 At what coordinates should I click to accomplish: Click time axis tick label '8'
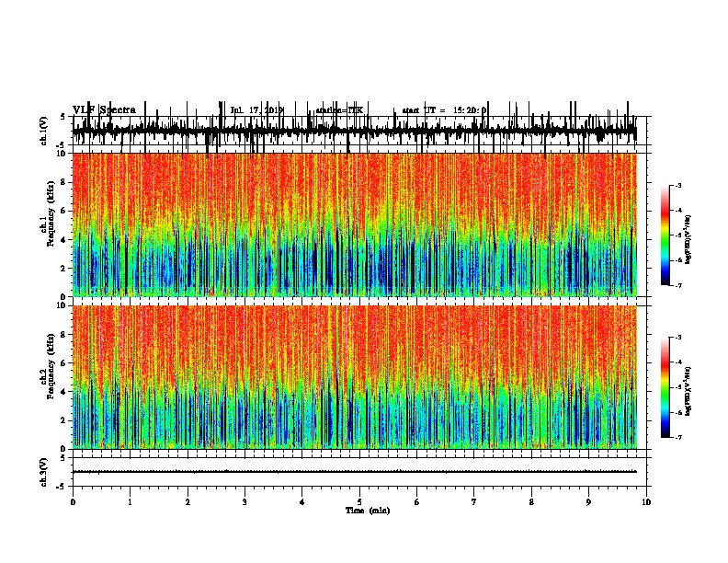(x=531, y=502)
